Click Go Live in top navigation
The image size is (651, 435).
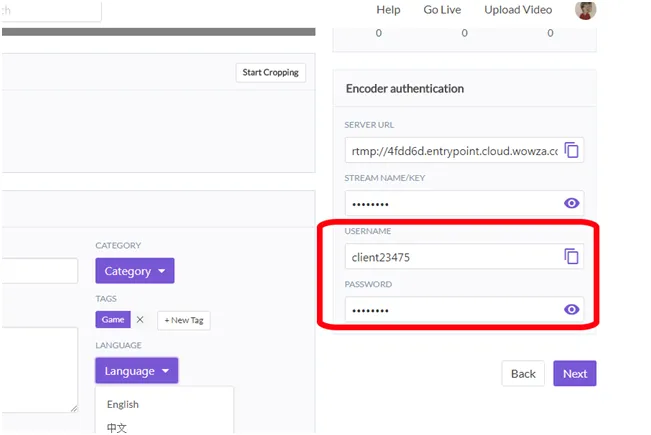pyautogui.click(x=442, y=10)
